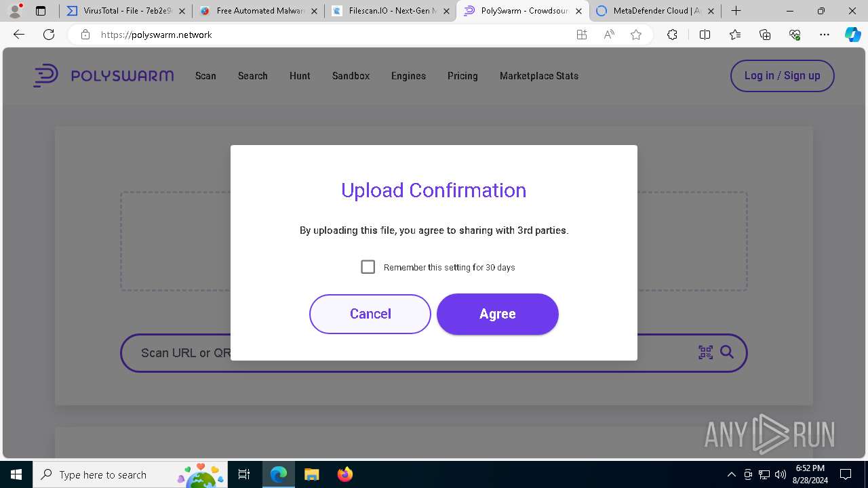Show hidden system tray icons
The width and height of the screenshot is (868, 488).
coord(731,474)
